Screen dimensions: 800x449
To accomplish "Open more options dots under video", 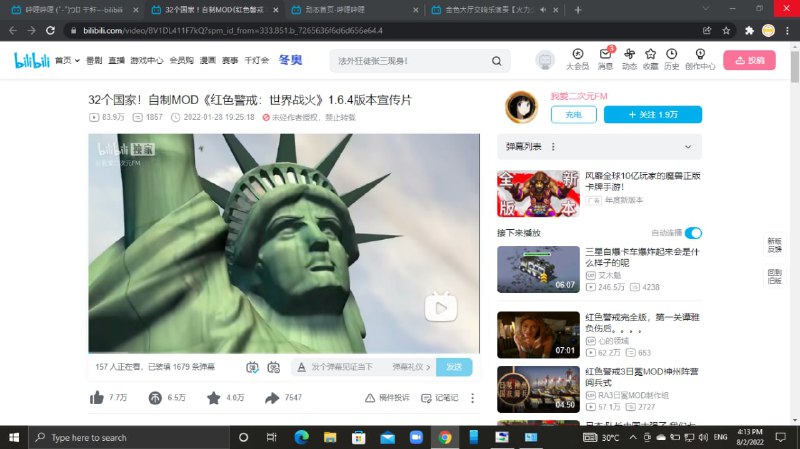I will pos(472,397).
